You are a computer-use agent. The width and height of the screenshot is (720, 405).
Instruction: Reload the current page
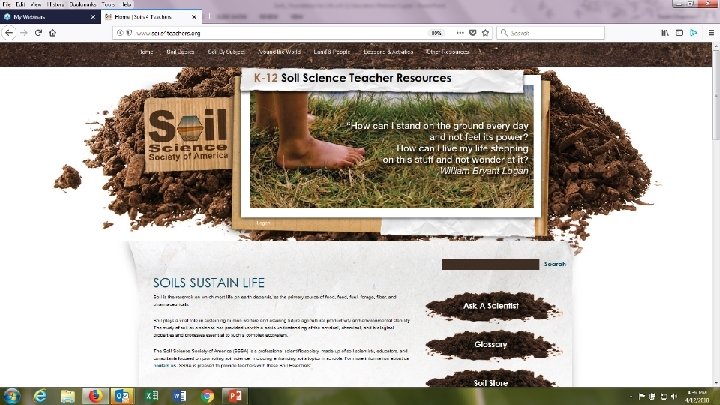pyautogui.click(x=39, y=33)
